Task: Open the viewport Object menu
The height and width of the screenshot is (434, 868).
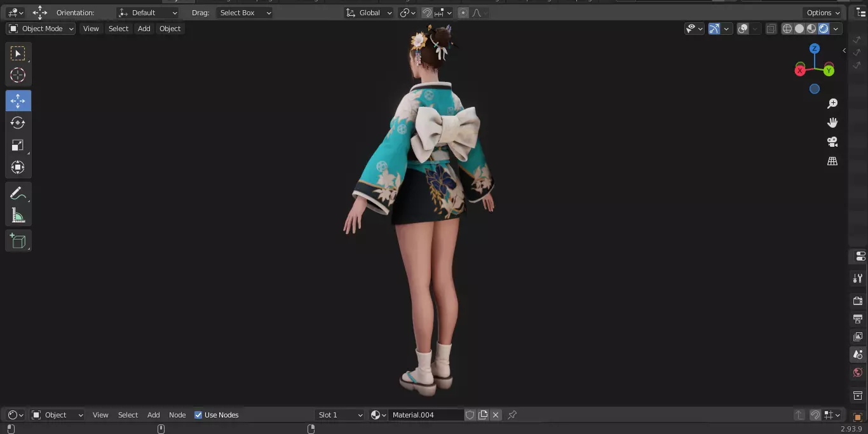Action: click(x=170, y=29)
